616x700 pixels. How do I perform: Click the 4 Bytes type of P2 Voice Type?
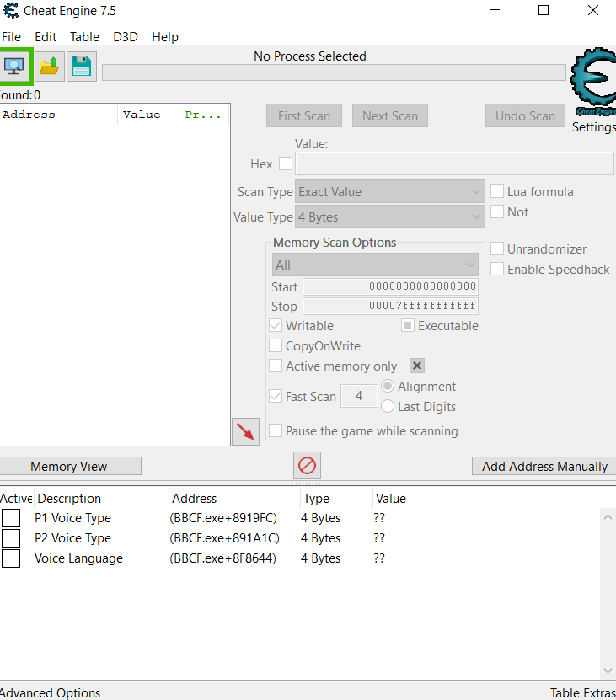321,538
